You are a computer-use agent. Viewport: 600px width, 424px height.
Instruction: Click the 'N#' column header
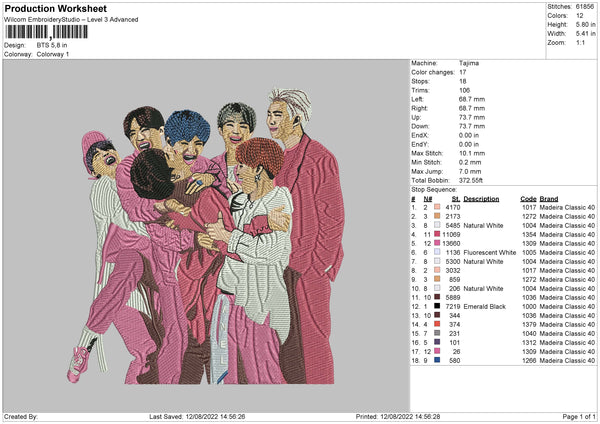click(x=427, y=199)
